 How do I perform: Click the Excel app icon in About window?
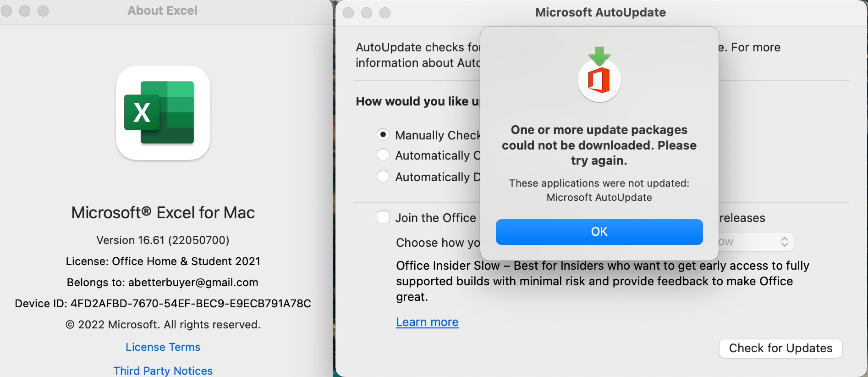(x=163, y=113)
